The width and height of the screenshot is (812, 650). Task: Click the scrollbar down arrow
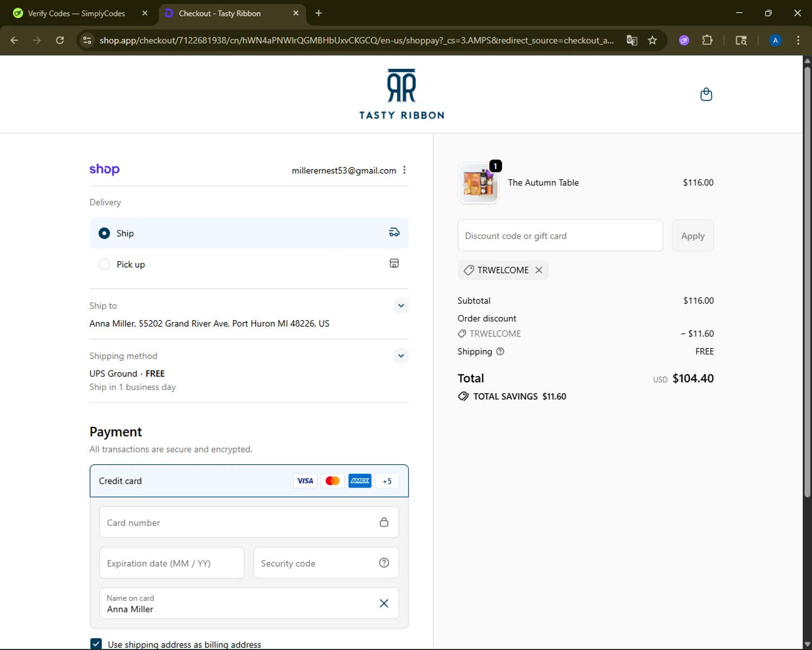tap(807, 644)
